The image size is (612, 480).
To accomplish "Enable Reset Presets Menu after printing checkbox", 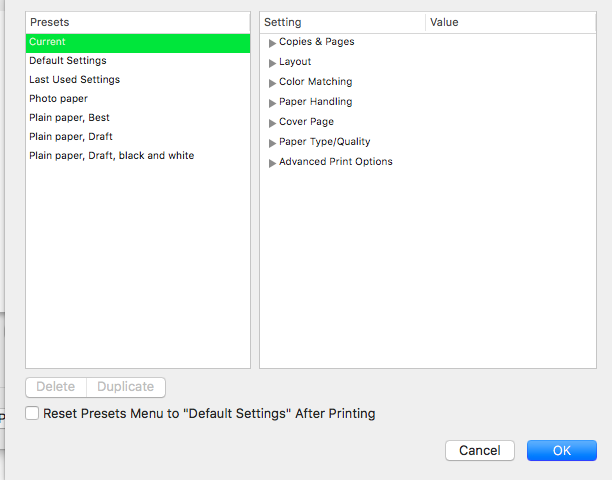I will tap(33, 413).
